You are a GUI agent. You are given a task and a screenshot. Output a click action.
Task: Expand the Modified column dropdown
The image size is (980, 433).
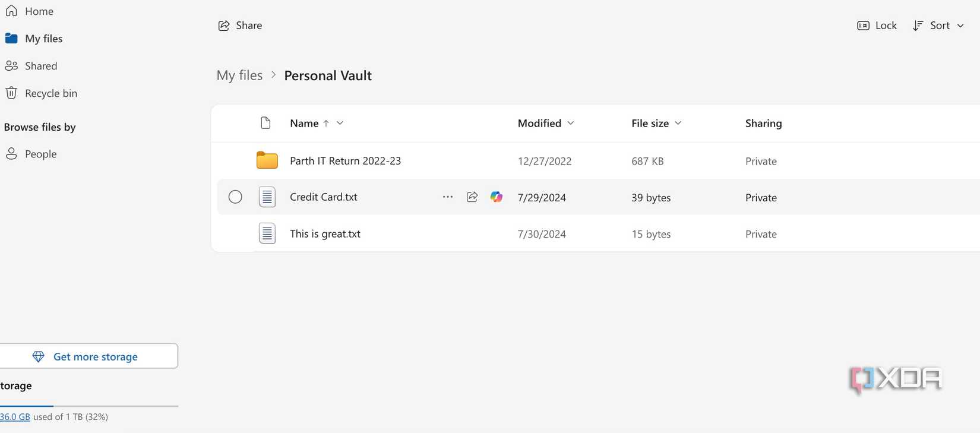[x=571, y=123]
